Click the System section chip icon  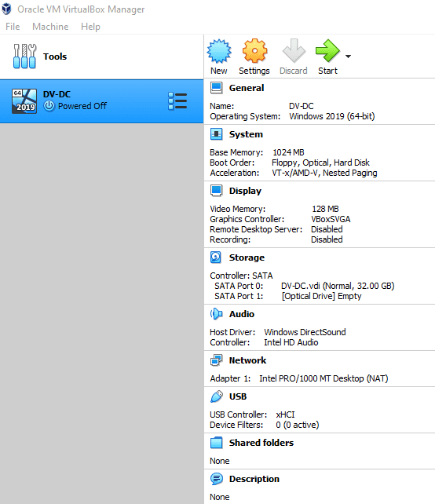tap(216, 134)
